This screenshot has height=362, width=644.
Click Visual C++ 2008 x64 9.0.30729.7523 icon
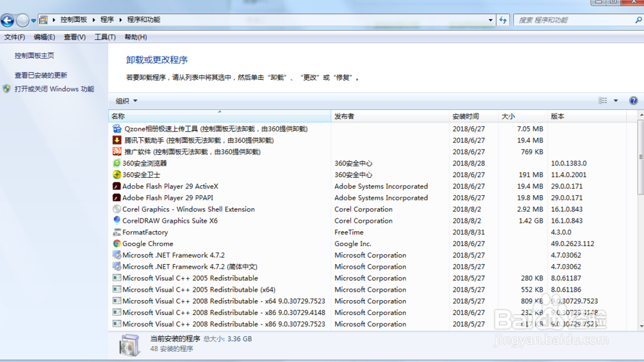pyautogui.click(x=117, y=301)
